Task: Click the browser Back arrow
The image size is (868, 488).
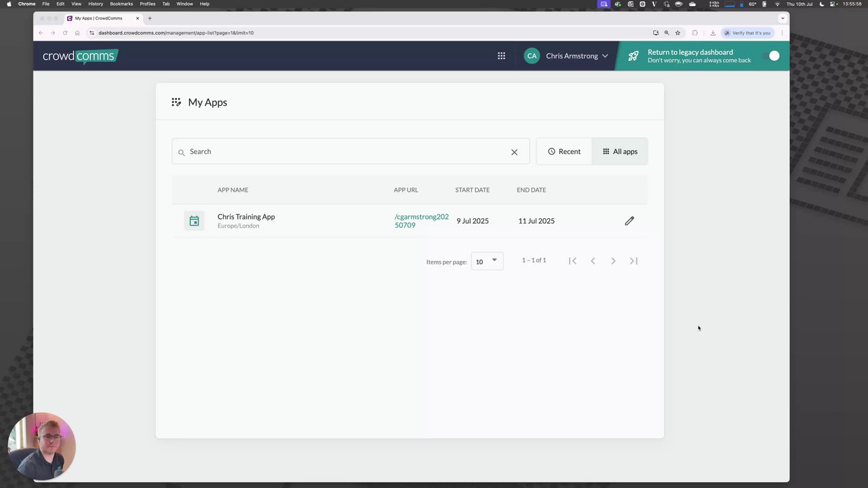Action: (x=41, y=33)
